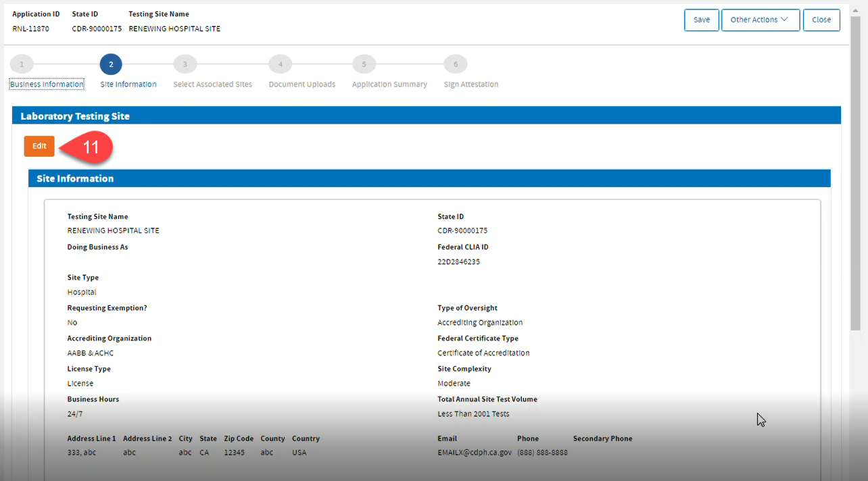Click Secondary Phone column label
868x481 pixels.
(603, 438)
